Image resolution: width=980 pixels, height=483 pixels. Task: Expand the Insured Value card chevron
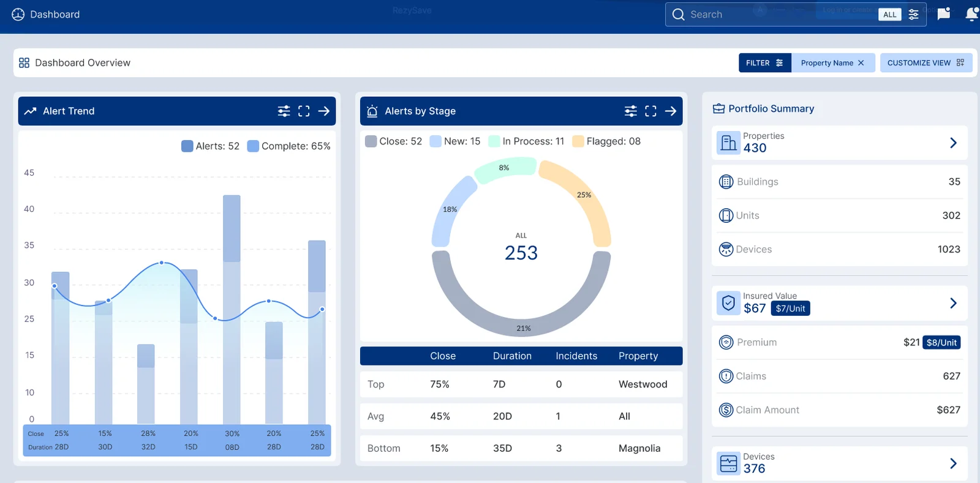pyautogui.click(x=953, y=303)
